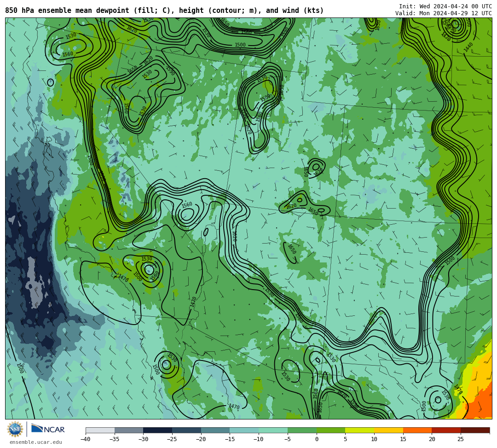
Task: Click the darkest navy -30 to -25 swatch
Action: tap(157, 430)
